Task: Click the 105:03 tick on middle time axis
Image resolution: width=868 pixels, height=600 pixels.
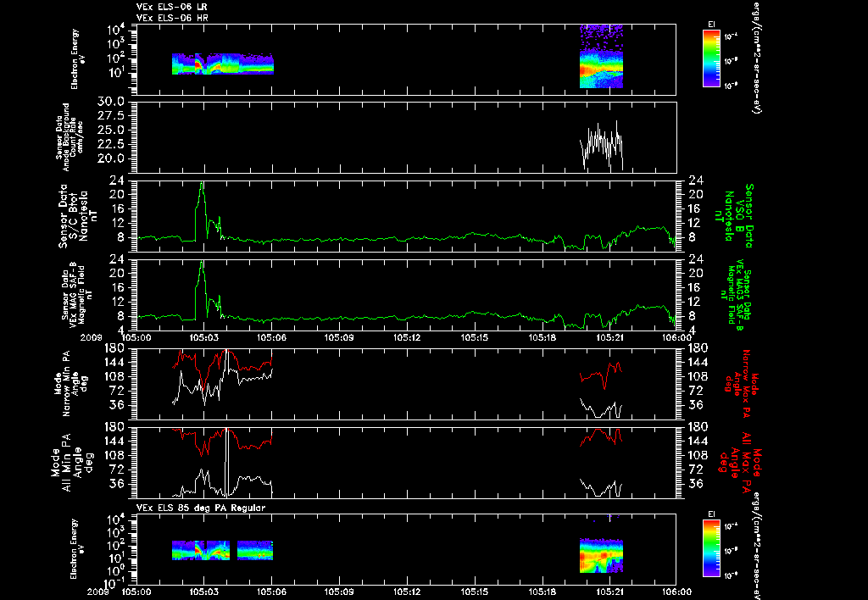Action: click(203, 337)
